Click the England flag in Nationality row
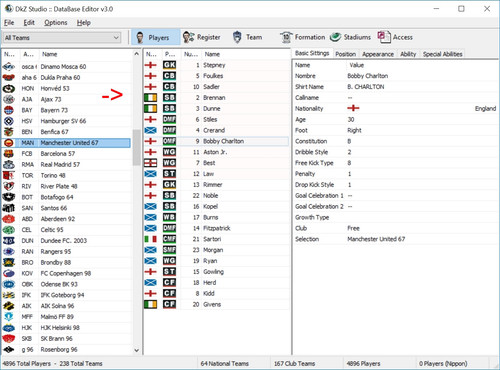This screenshot has height=370, width=500. point(353,108)
